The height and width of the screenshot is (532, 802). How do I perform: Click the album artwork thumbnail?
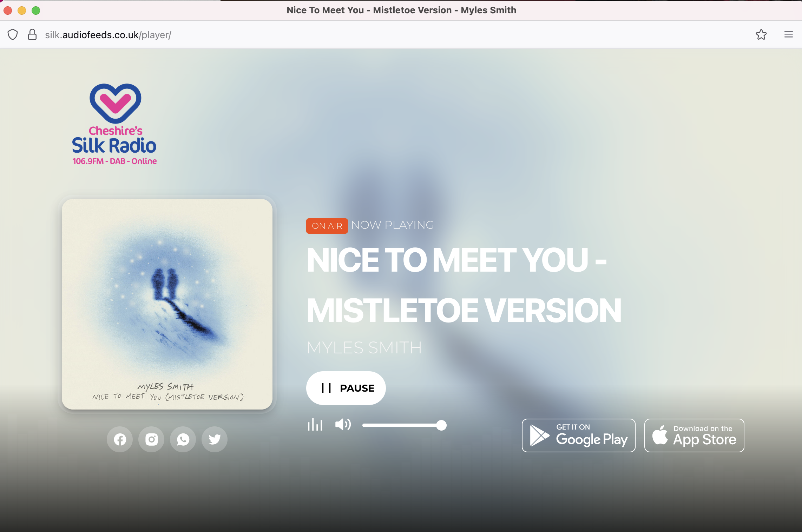coord(167,304)
